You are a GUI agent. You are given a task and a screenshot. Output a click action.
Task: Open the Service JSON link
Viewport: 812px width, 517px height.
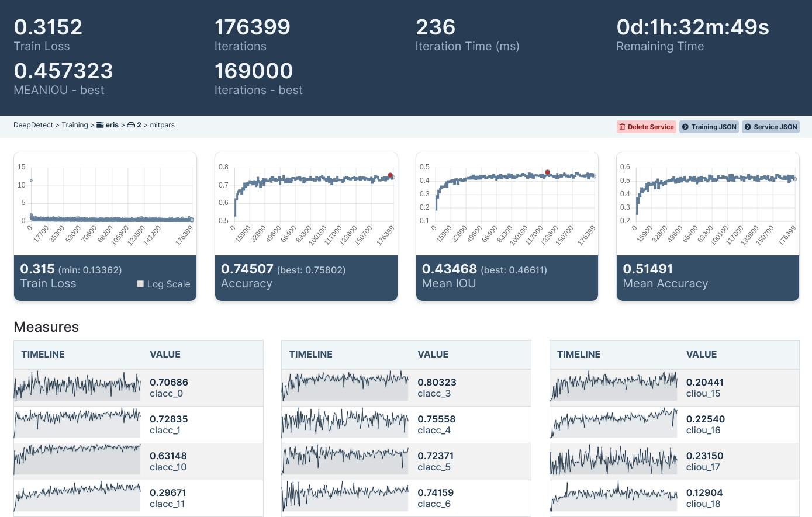770,127
